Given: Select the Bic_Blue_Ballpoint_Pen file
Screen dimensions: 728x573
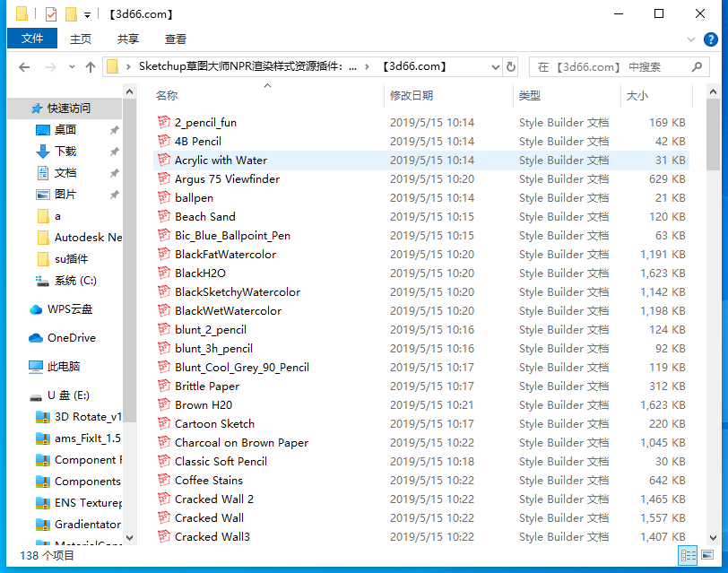Looking at the screenshot, I should [x=420, y=236].
